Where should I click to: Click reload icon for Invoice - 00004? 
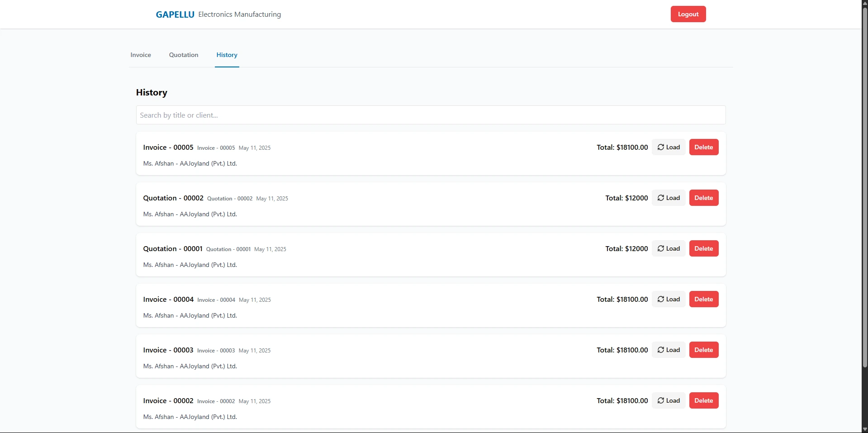point(660,299)
